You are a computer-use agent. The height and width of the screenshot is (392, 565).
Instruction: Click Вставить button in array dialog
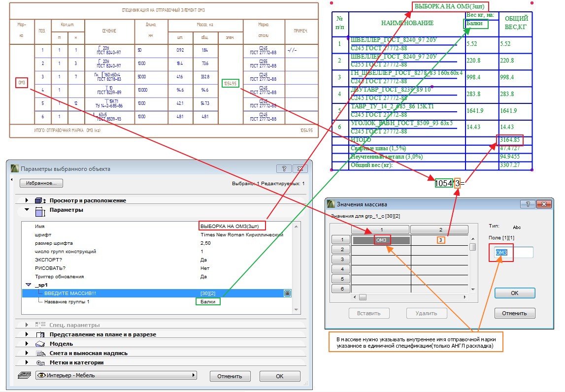(369, 313)
